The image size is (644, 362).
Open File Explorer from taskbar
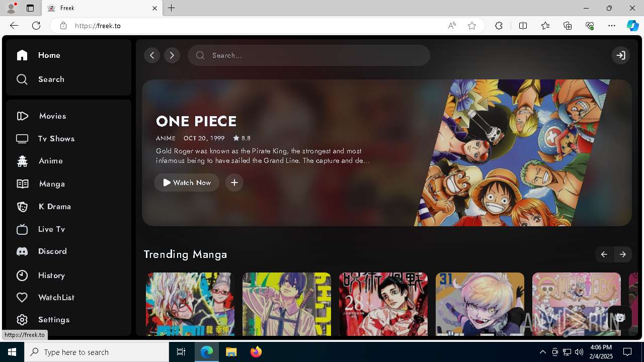[231, 352]
